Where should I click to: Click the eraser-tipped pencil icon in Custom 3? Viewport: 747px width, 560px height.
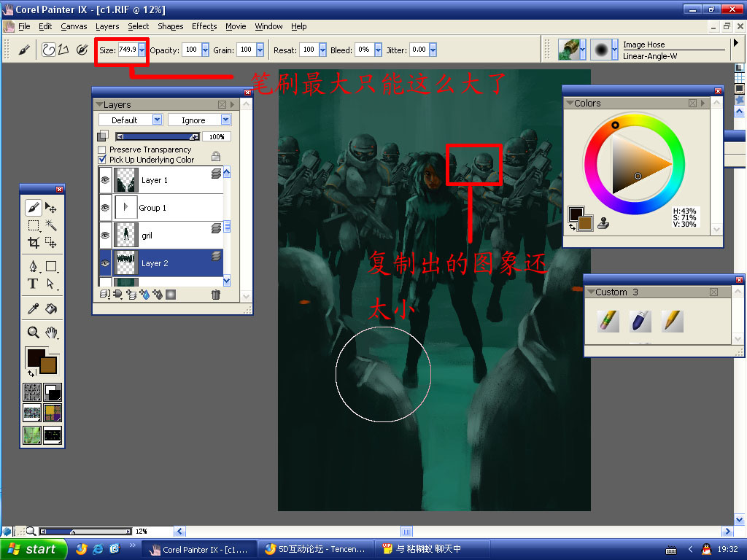coord(608,321)
